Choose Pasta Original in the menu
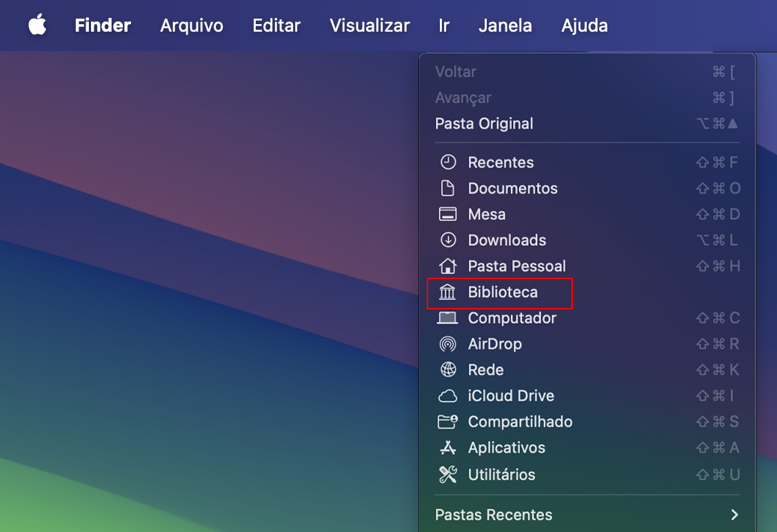777x532 pixels. click(x=484, y=123)
